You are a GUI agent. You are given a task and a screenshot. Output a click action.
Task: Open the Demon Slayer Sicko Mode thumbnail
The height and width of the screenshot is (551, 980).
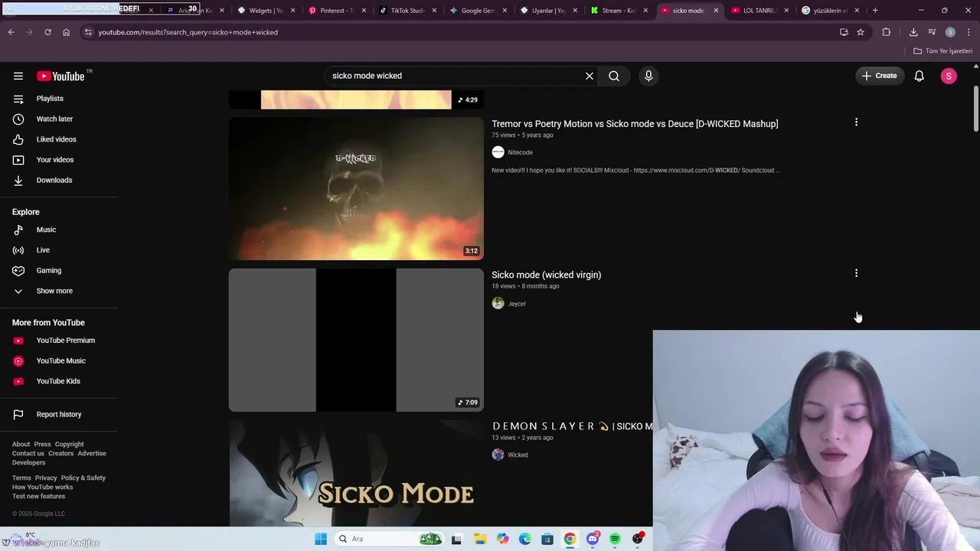tap(356, 472)
